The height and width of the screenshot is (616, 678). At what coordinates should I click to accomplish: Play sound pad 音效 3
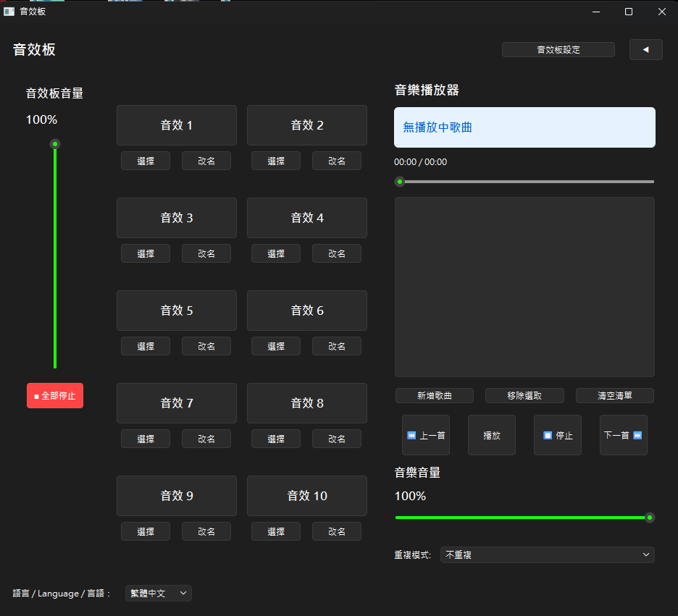tap(177, 218)
